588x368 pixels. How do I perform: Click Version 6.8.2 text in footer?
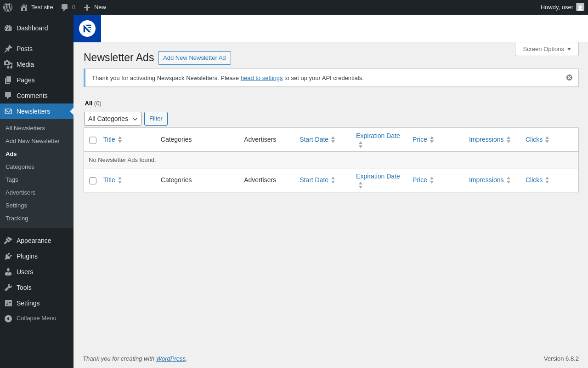pos(561,358)
